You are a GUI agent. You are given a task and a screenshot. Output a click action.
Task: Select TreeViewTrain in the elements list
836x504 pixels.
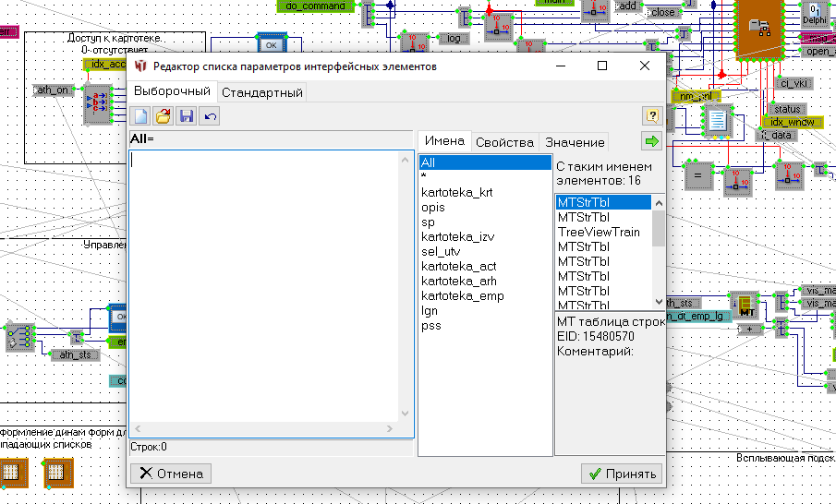599,233
